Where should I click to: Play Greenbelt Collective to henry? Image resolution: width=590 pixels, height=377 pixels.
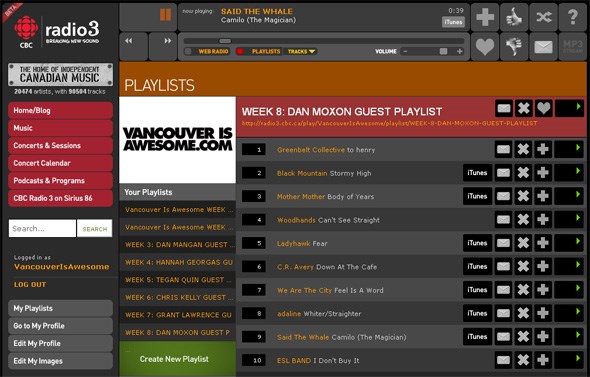tap(569, 149)
